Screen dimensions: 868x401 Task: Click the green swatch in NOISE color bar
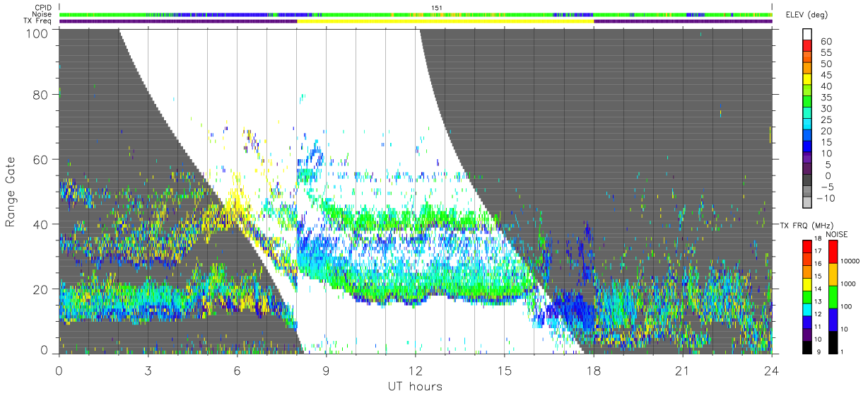834,296
